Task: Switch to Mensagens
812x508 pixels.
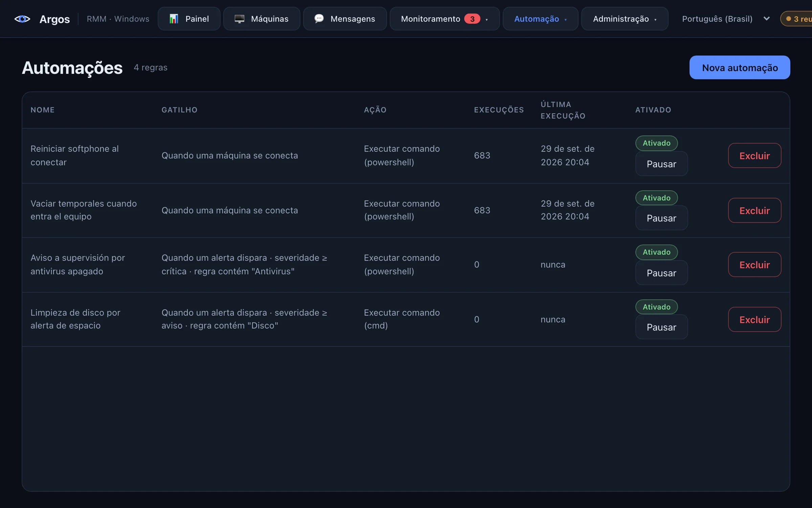Action: 345,19
